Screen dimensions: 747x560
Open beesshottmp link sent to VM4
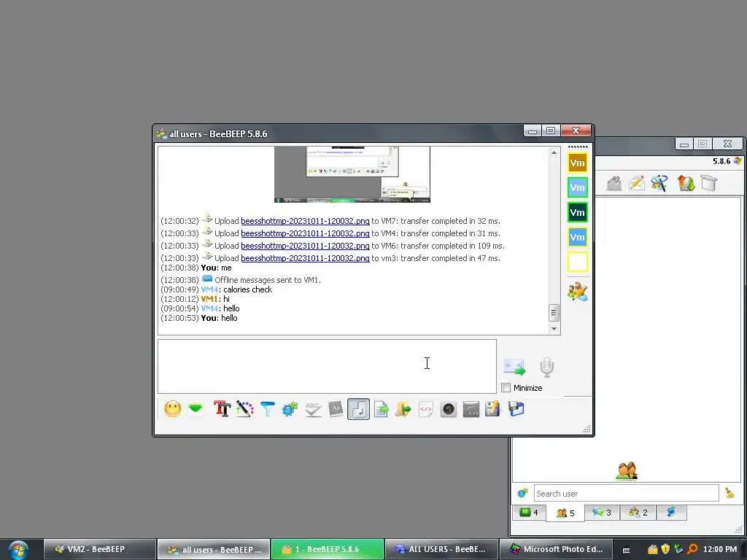tap(305, 233)
